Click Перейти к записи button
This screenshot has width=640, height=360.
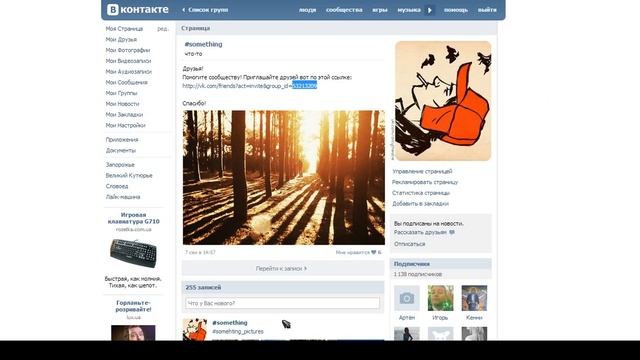pos(282,269)
